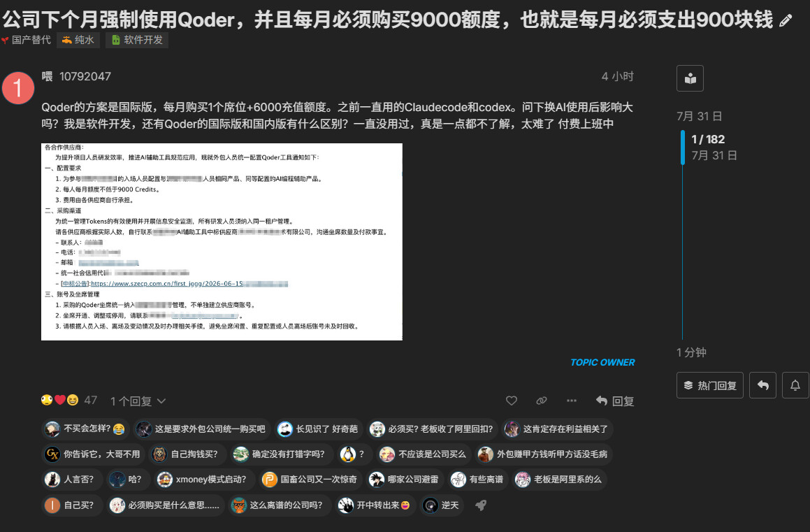This screenshot has width=810, height=532.
Task: Click the 热门回复 button
Action: (710, 385)
